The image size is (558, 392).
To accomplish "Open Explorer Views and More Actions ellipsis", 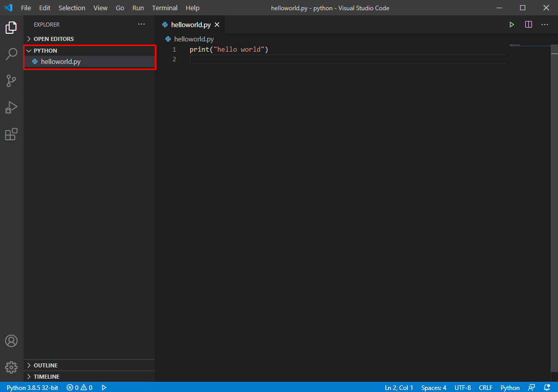I will 141,24.
